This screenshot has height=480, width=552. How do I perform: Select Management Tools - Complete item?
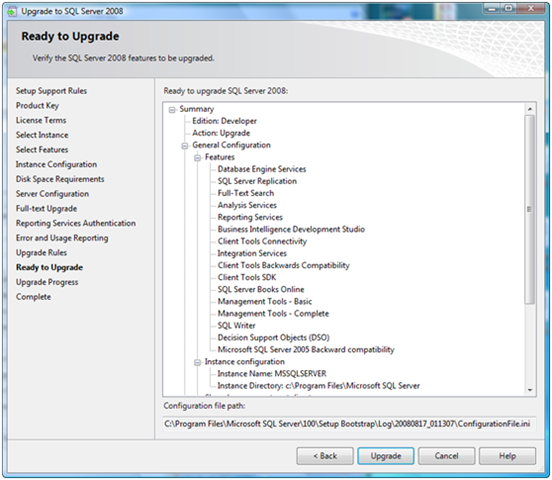273,314
